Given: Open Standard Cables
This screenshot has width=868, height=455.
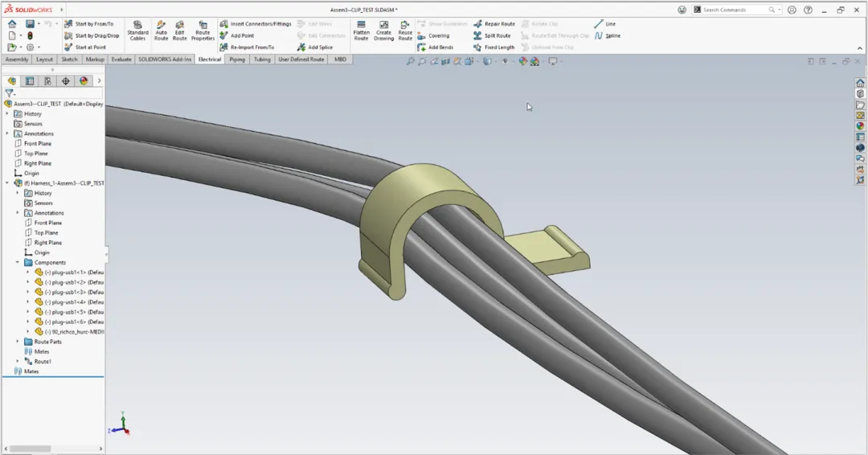Looking at the screenshot, I should click(x=138, y=31).
